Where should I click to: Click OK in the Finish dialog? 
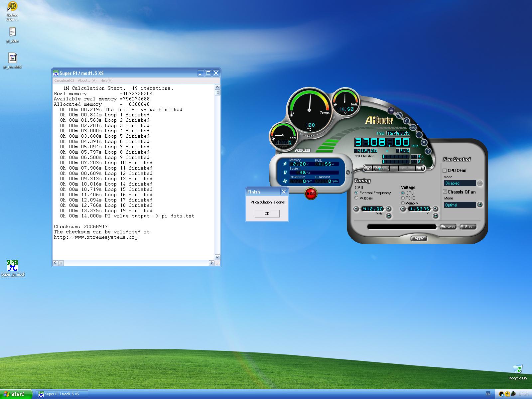click(267, 213)
